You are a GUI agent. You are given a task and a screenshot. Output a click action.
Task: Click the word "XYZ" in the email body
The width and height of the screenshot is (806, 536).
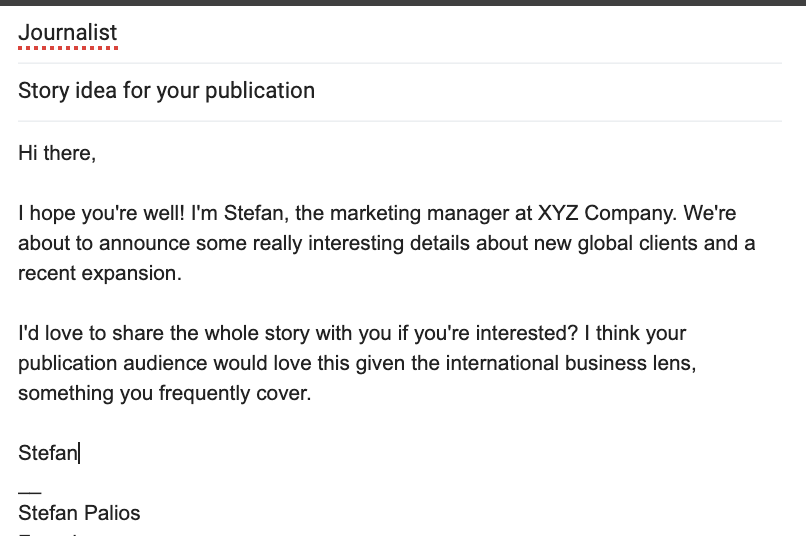coord(558,213)
